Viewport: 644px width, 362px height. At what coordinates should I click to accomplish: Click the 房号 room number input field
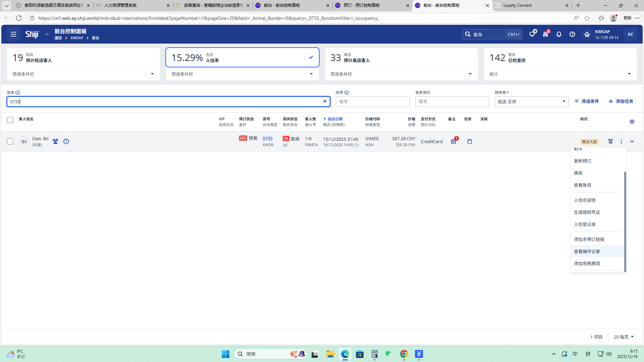click(372, 102)
